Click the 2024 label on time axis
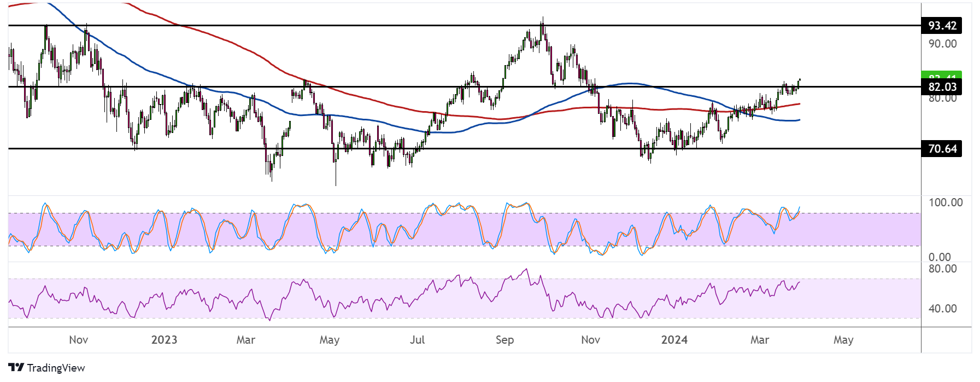The width and height of the screenshot is (980, 382). point(674,340)
